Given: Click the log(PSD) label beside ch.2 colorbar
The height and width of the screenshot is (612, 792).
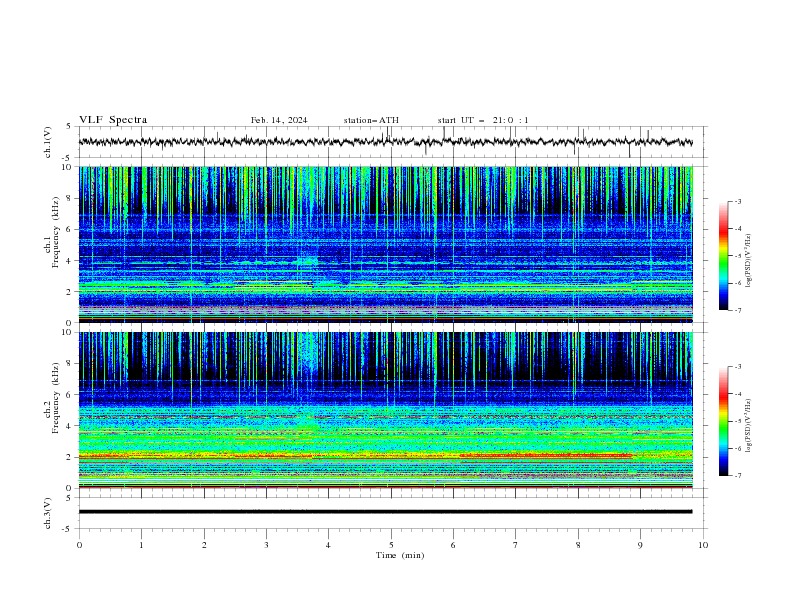Looking at the screenshot, I should [748, 426].
